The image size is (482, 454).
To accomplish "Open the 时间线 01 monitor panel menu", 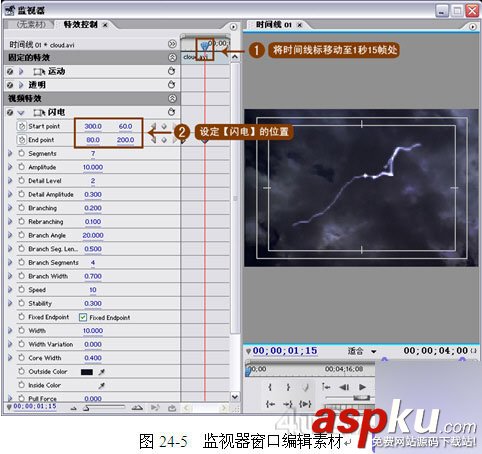I will 473,27.
